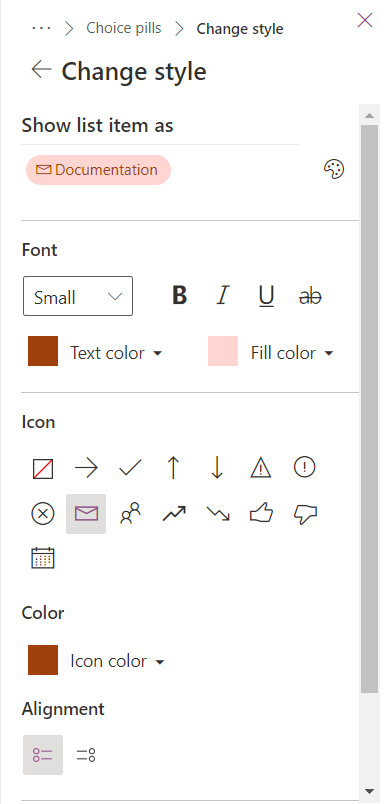Toggle strikethrough formatting
The height and width of the screenshot is (804, 384).
pos(310,296)
